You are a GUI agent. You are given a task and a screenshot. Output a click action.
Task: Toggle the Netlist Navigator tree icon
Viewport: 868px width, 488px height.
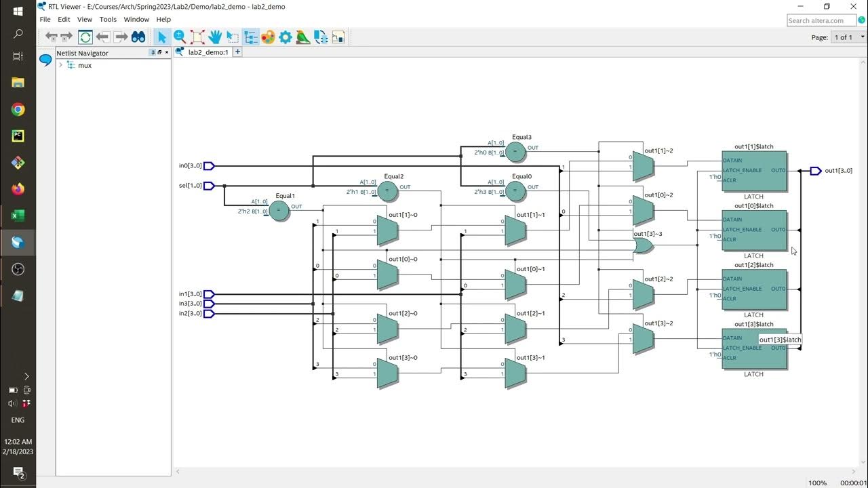point(250,37)
